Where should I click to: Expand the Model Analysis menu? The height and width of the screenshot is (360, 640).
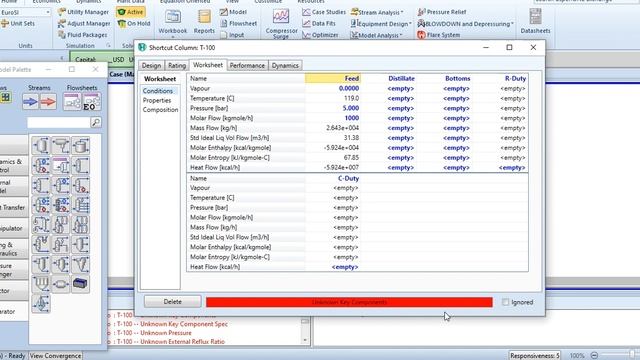tap(377, 35)
